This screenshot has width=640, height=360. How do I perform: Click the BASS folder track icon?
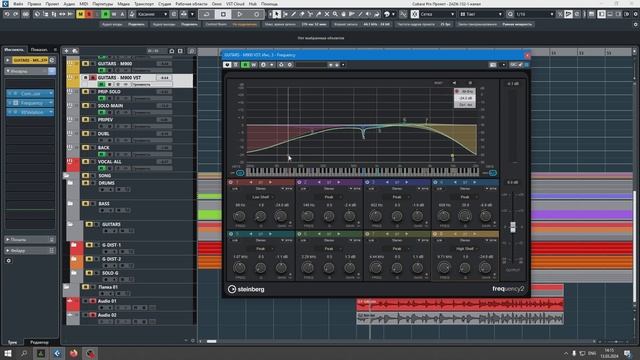pyautogui.click(x=70, y=203)
